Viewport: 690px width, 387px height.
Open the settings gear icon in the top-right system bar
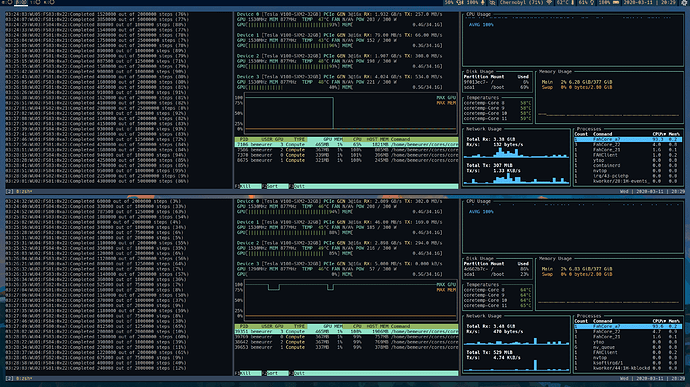pos(684,3)
